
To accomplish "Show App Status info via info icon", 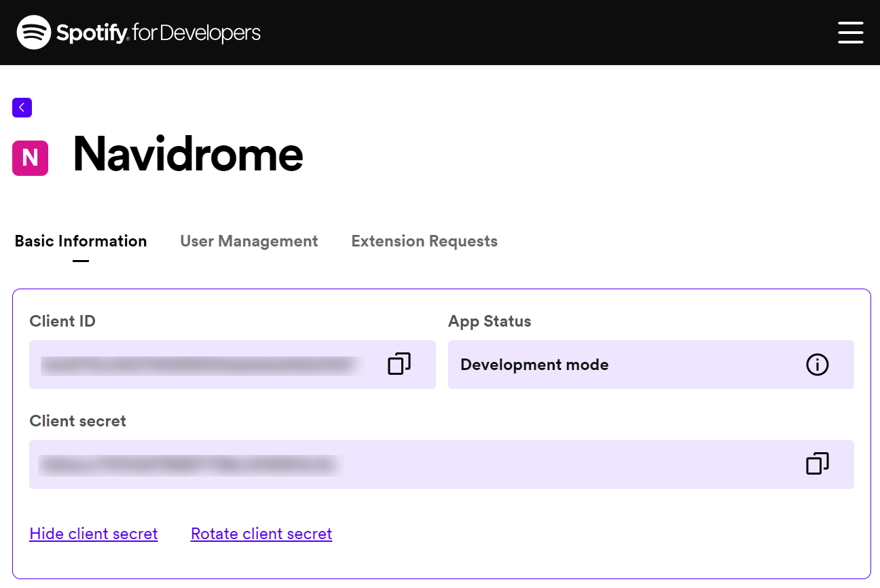I will click(817, 365).
